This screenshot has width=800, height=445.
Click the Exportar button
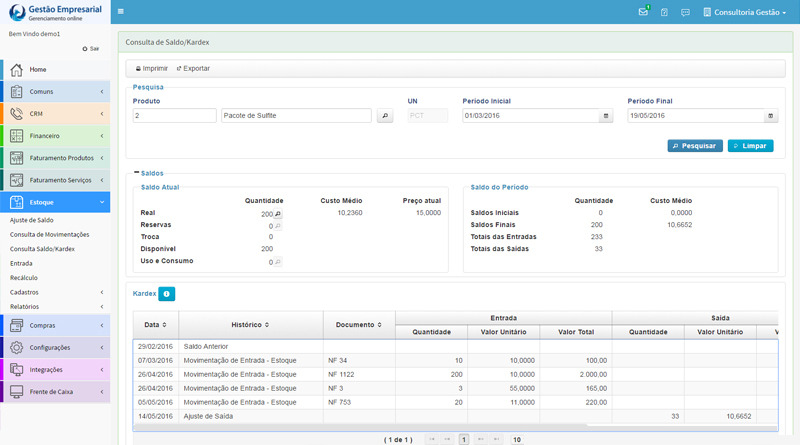pyautogui.click(x=193, y=68)
